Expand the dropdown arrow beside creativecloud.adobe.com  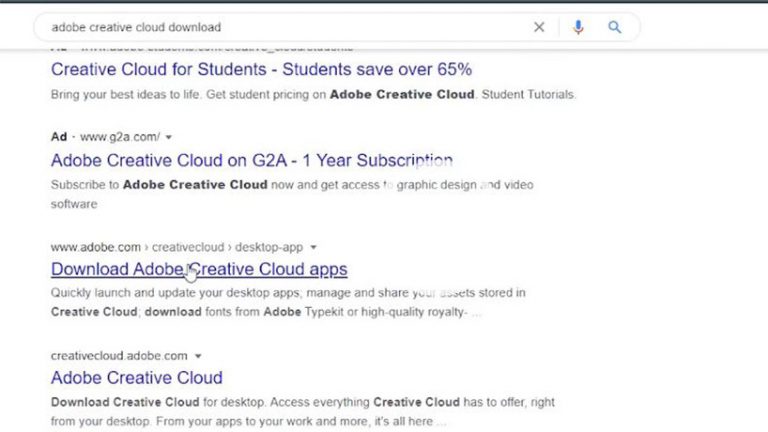198,356
